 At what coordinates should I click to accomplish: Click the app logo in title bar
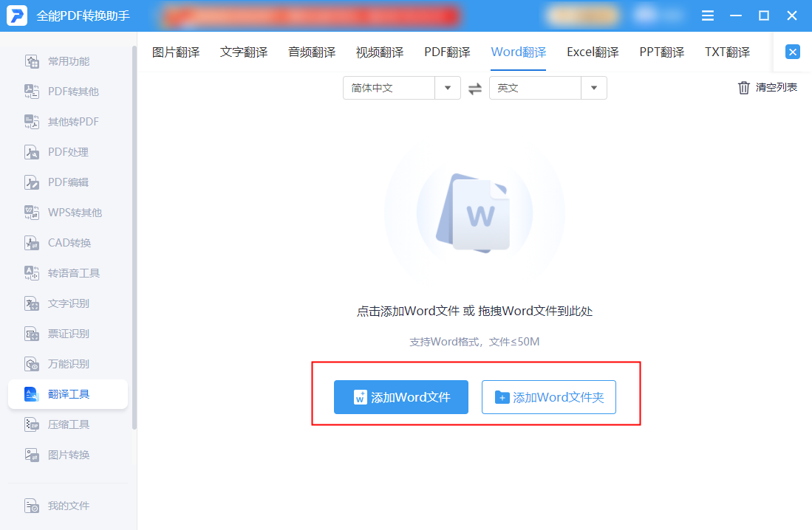[x=16, y=16]
